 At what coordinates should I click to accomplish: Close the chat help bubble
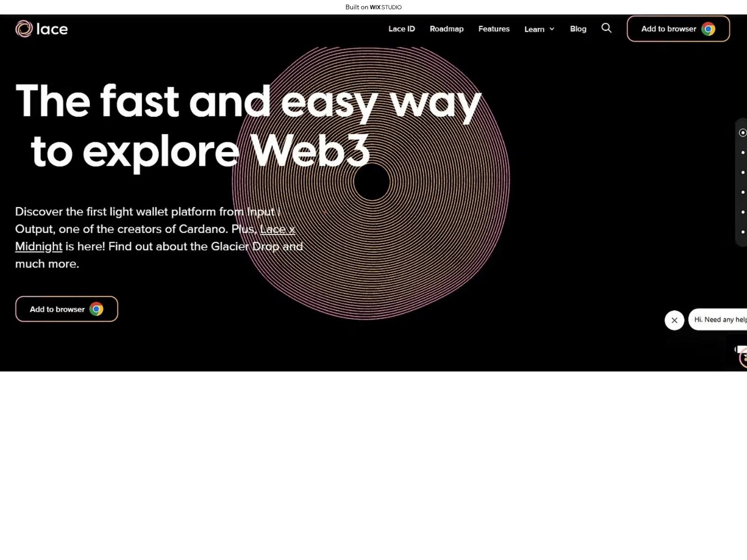coord(674,320)
